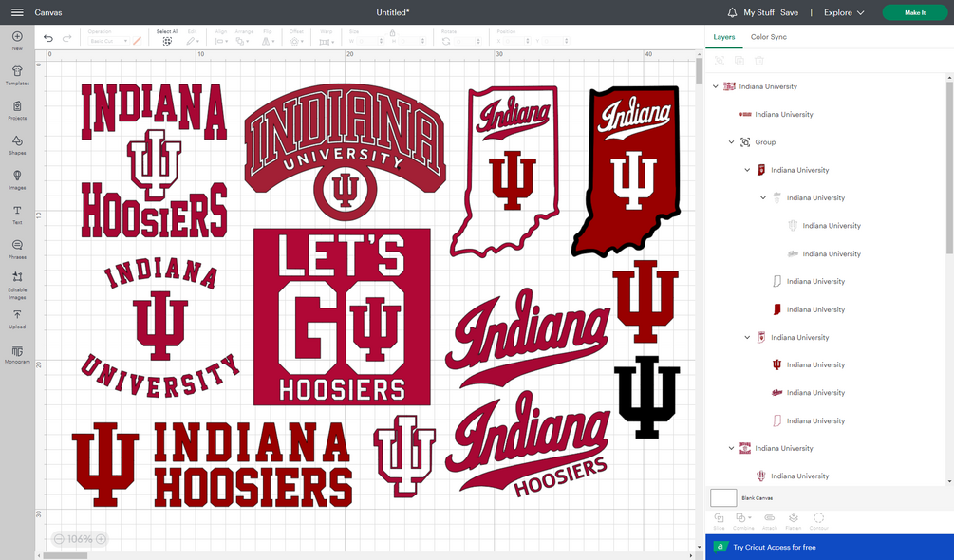Select the Text tool
This screenshot has width=954, height=560.
coord(17,214)
